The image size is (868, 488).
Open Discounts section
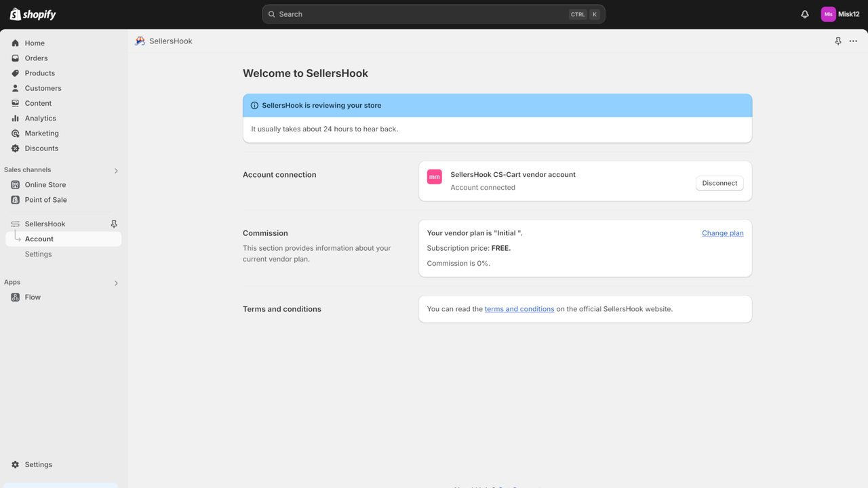64,148
